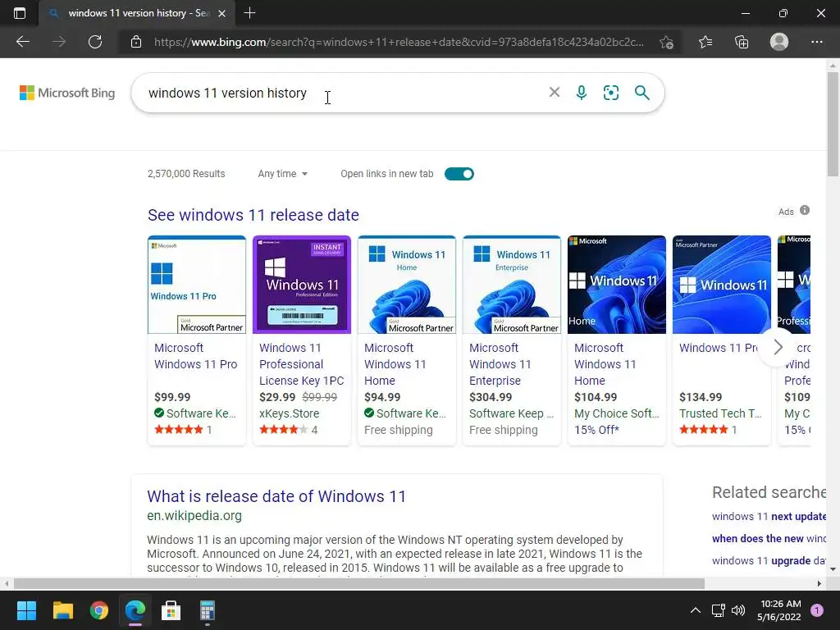The width and height of the screenshot is (840, 630).
Task: Go back to the previous page
Action: pyautogui.click(x=22, y=42)
